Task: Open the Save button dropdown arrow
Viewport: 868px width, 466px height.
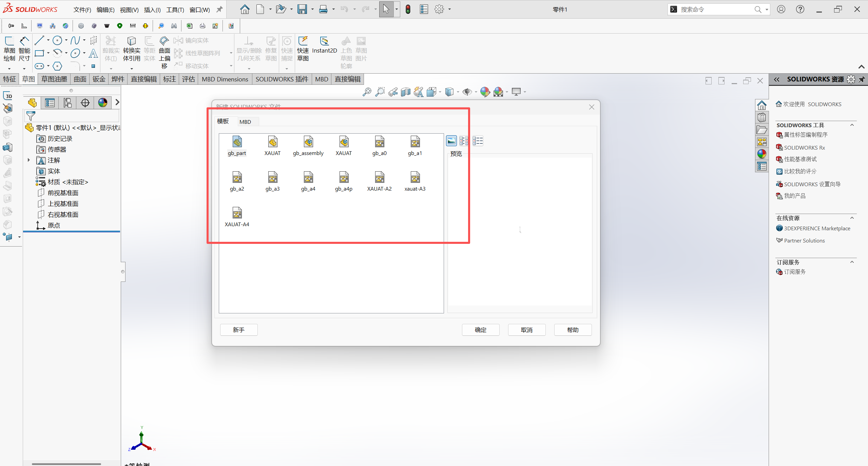Action: pos(312,9)
